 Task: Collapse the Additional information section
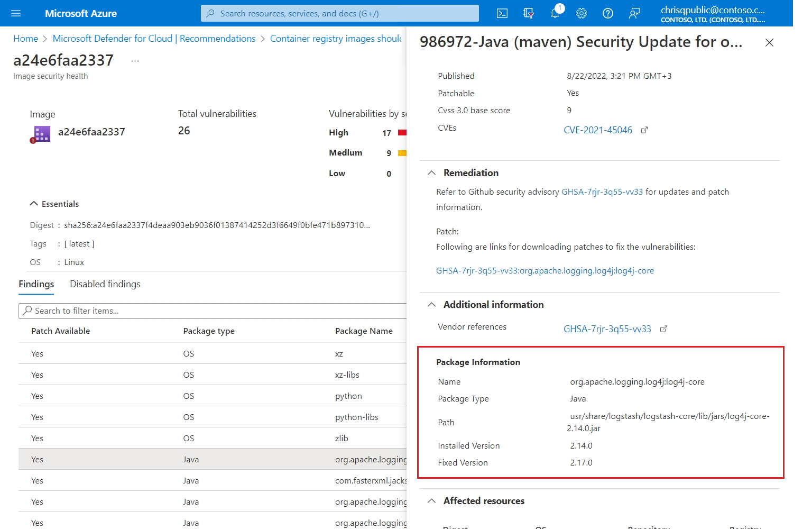[432, 305]
